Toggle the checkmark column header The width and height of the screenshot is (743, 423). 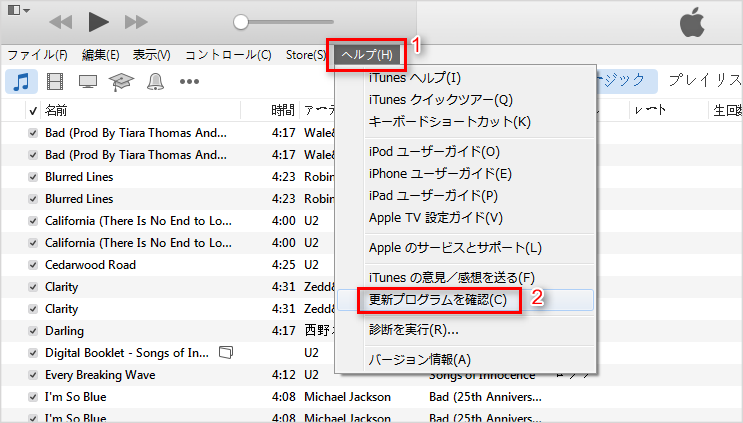tap(33, 111)
